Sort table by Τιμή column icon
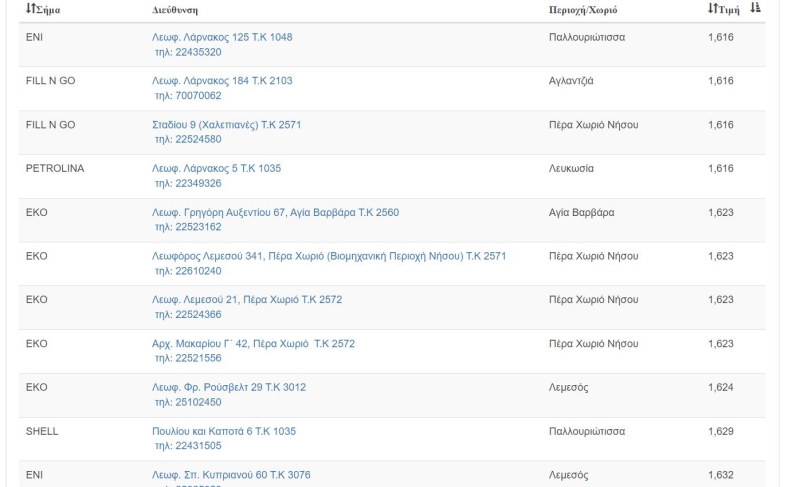Image resolution: width=800 pixels, height=487 pixels. pos(713,8)
